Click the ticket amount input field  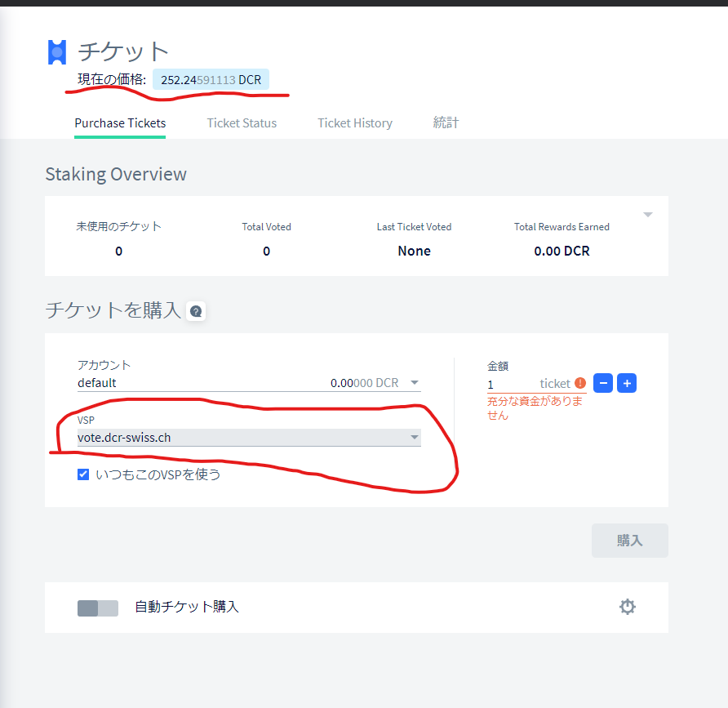tap(510, 384)
